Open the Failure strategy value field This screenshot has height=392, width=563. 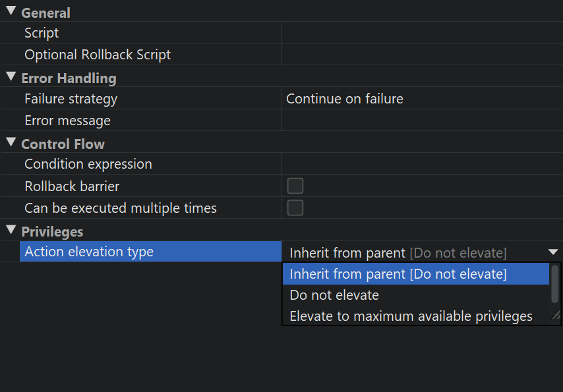pos(422,99)
